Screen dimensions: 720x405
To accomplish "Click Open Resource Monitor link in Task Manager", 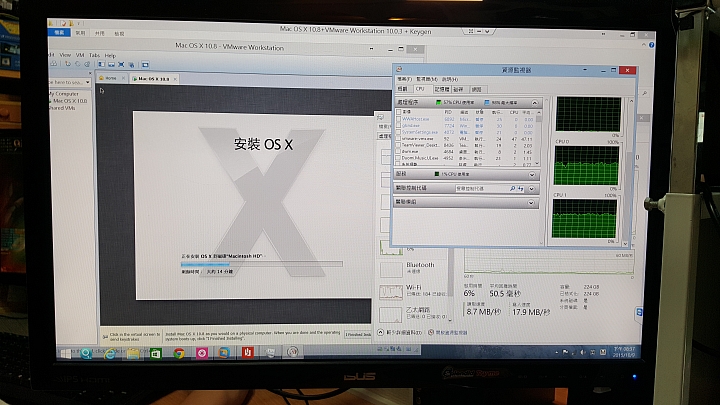I will tap(448, 332).
